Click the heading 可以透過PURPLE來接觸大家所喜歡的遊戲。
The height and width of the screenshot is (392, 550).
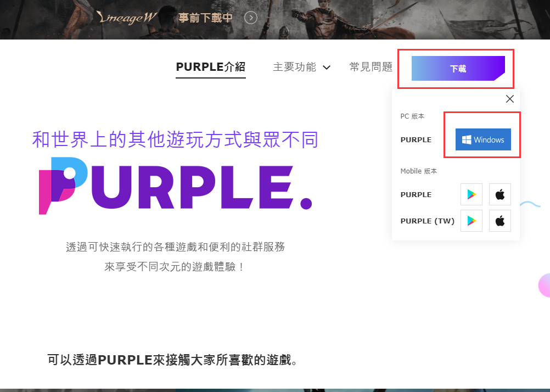[173, 360]
